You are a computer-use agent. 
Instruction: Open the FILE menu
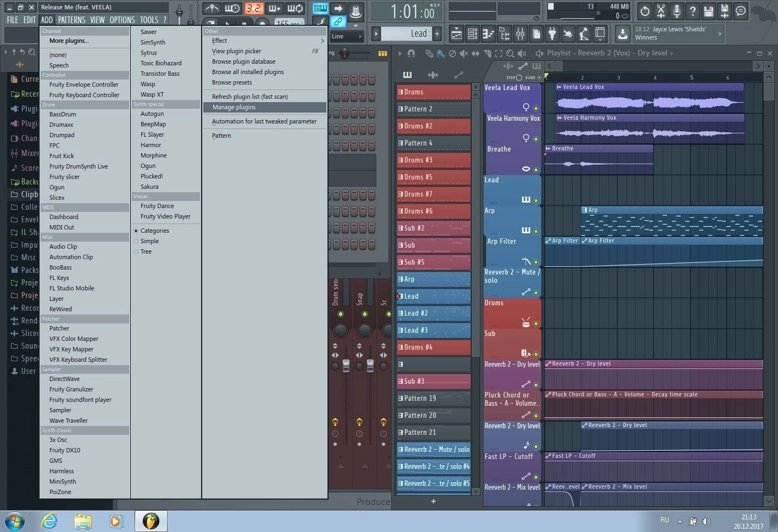pos(13,20)
